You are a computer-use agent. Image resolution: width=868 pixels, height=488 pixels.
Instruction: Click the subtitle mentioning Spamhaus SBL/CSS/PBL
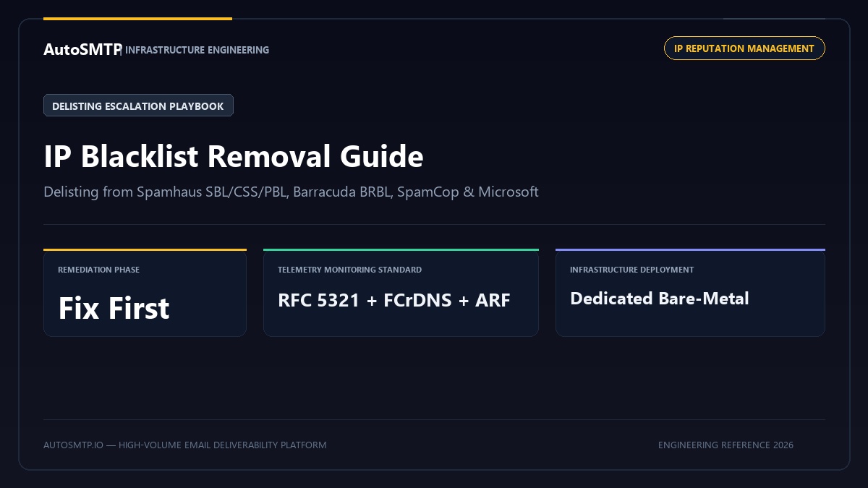tap(291, 192)
